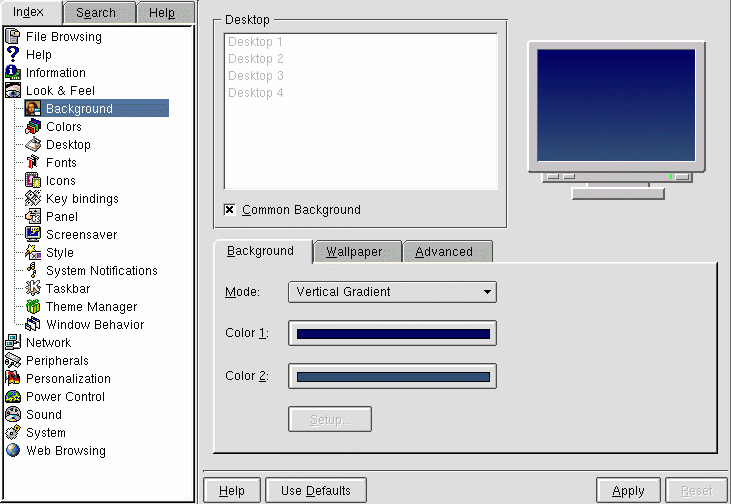731x504 pixels.
Task: Switch to the Wallpaper tab
Action: (x=354, y=252)
